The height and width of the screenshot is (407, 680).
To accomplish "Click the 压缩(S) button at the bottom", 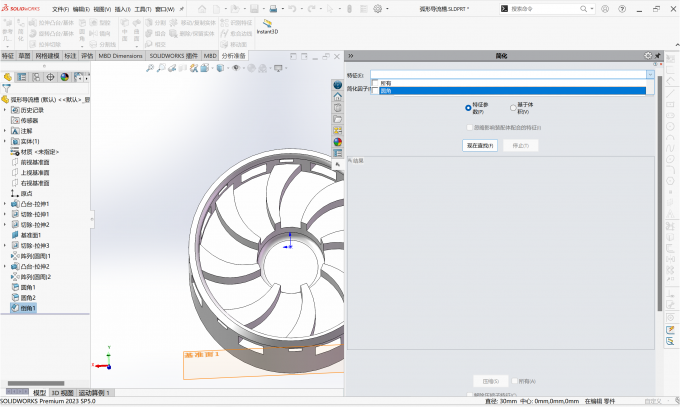I will pos(490,381).
